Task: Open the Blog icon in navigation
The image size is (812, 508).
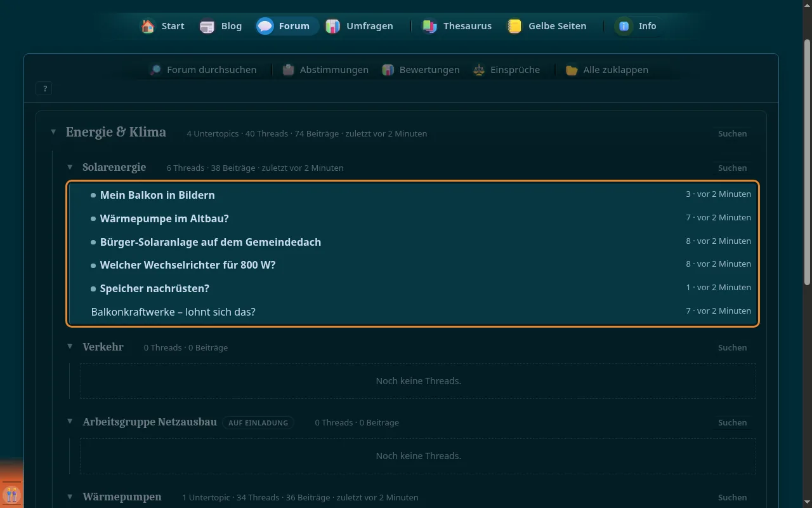Action: click(x=207, y=26)
